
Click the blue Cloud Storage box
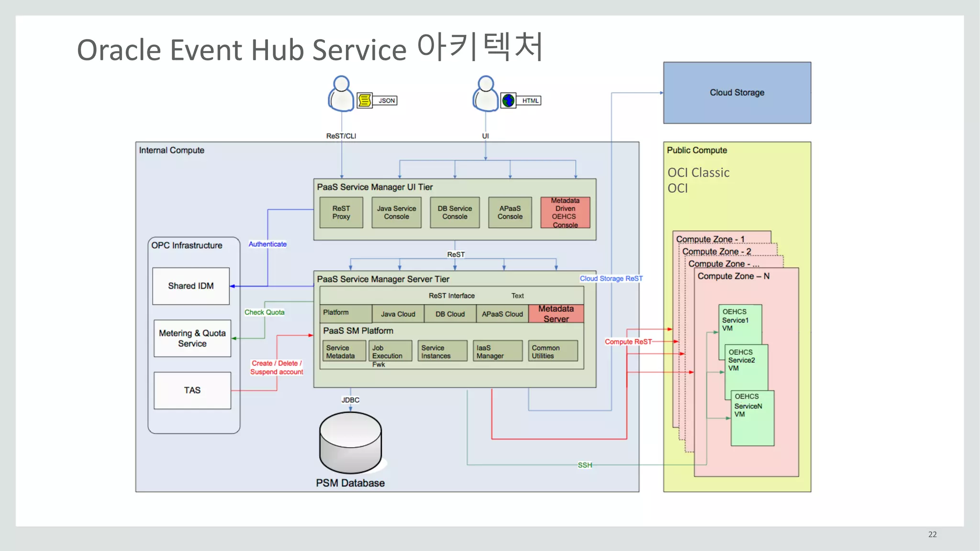pos(736,93)
